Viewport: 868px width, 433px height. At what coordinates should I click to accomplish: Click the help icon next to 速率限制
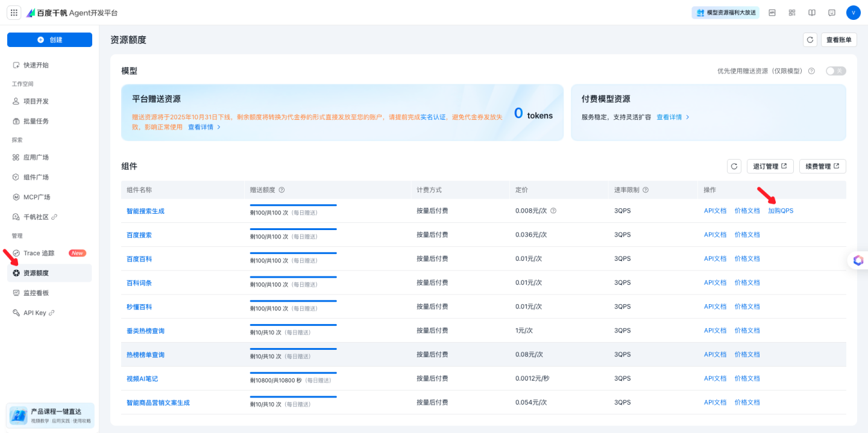coord(646,190)
